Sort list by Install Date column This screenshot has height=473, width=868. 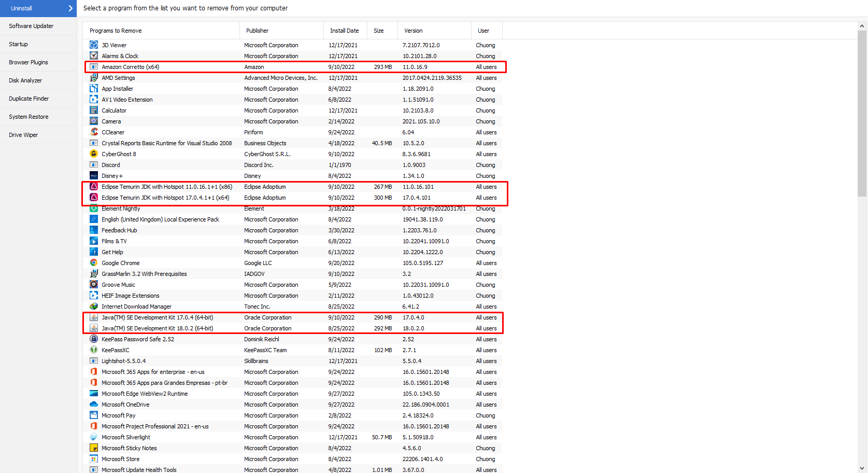345,31
